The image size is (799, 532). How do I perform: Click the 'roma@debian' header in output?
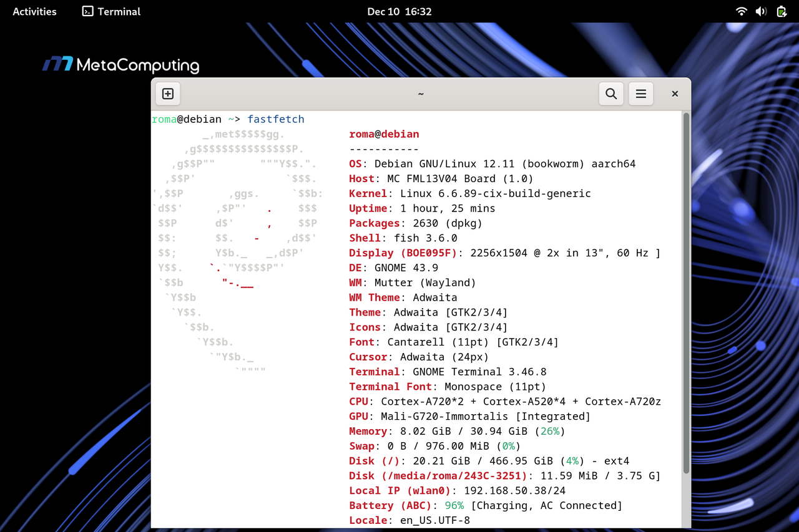(384, 134)
